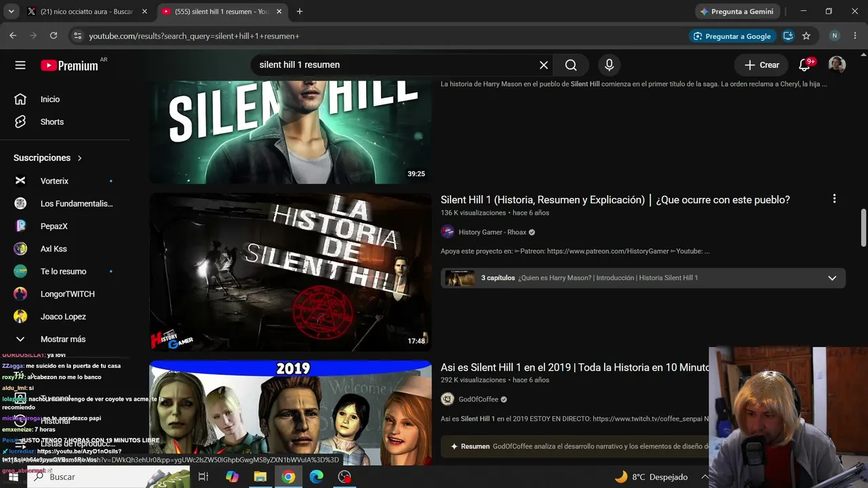
Task: Open GodOfCoffee channel avatar
Action: 448,399
